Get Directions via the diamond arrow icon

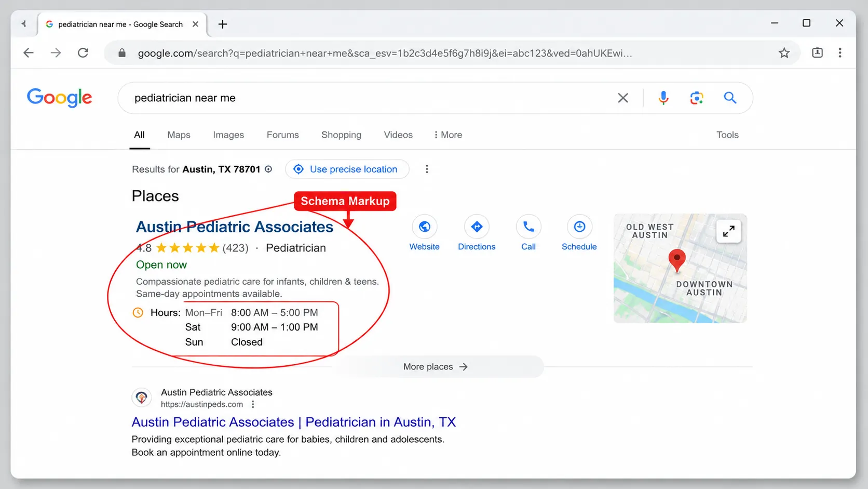[x=477, y=227]
